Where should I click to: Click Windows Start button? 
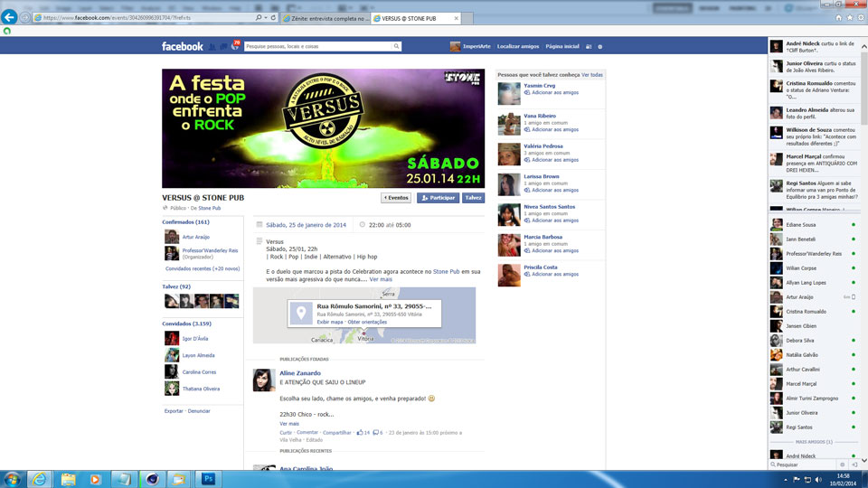click(12, 479)
